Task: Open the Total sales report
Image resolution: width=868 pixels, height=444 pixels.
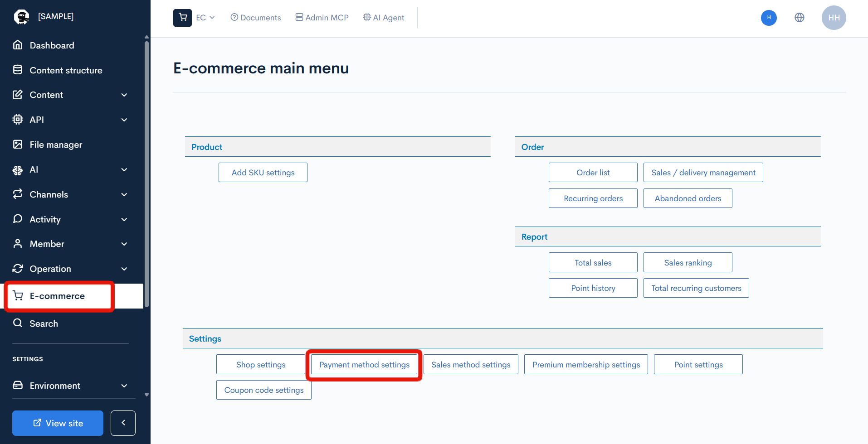Action: coord(593,262)
